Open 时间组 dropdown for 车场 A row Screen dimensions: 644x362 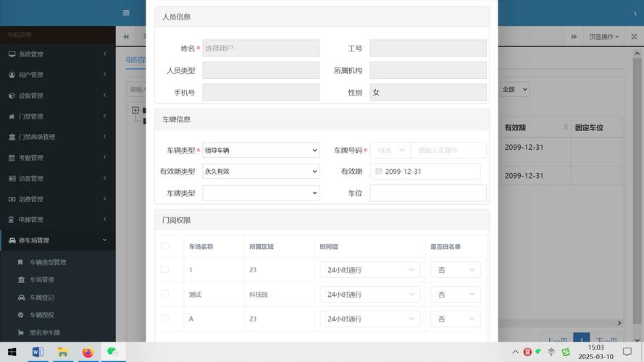[369, 319]
